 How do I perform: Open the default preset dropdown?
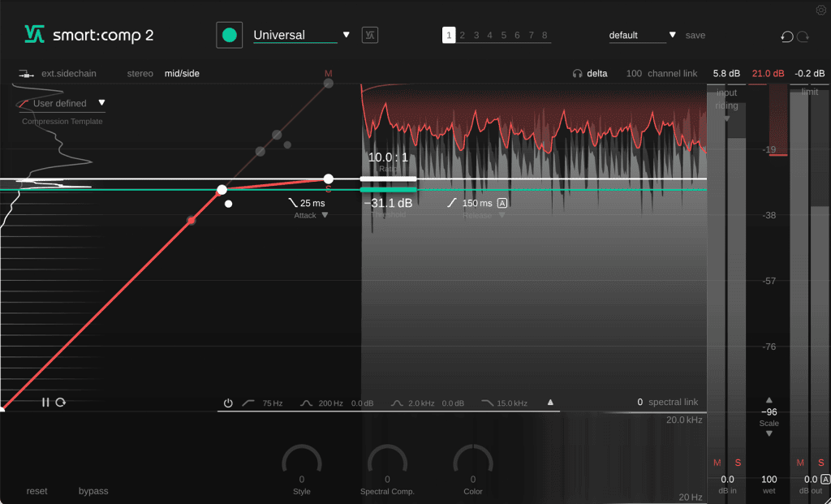672,35
